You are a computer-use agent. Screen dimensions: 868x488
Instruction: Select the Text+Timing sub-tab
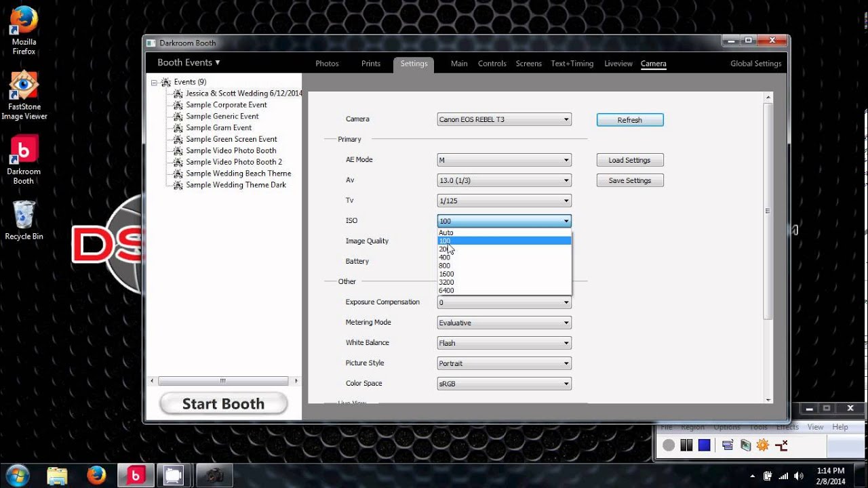(x=572, y=64)
